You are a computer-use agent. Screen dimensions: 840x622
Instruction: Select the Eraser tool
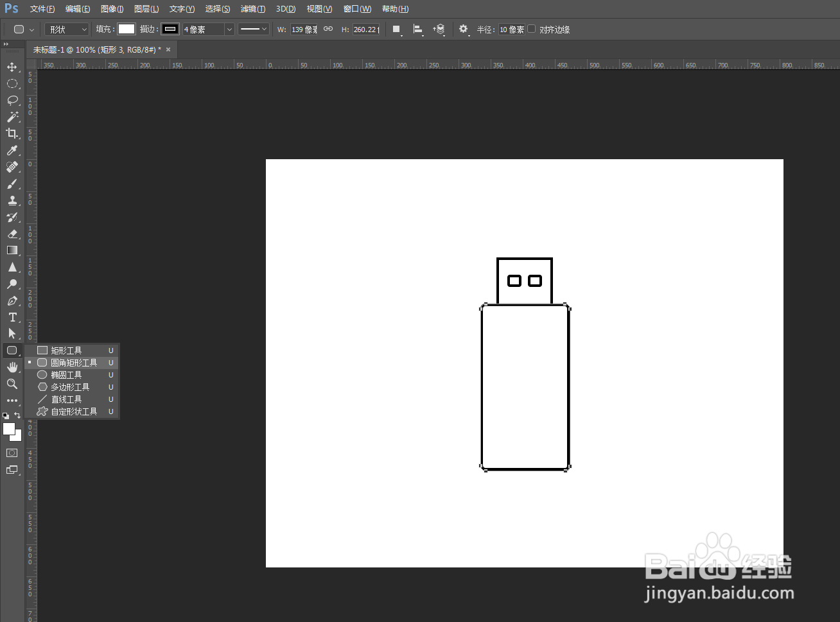coord(12,234)
